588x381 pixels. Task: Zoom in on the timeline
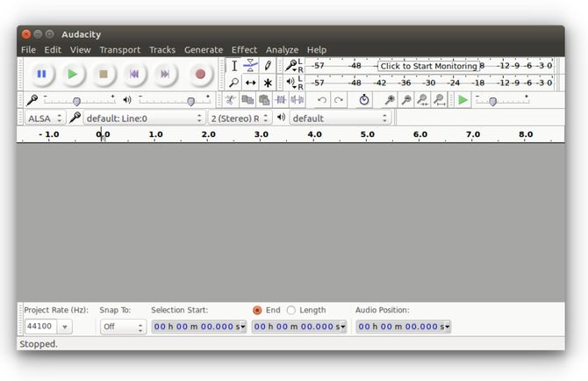pos(390,100)
